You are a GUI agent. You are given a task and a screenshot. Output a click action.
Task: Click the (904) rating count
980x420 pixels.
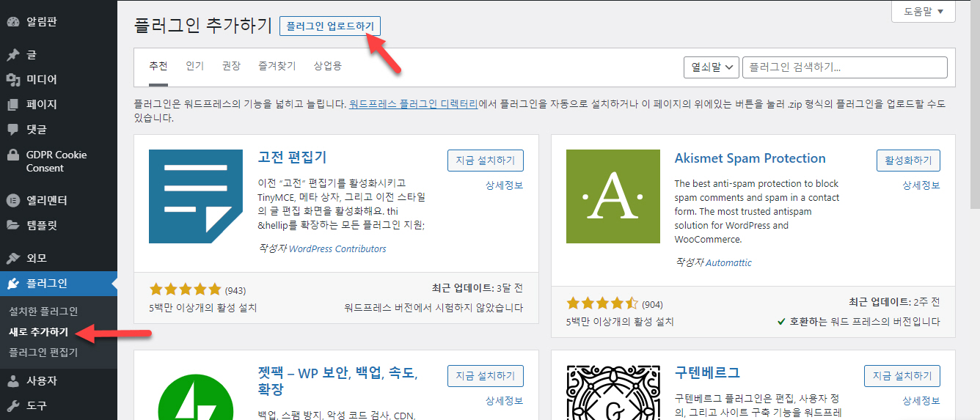point(653,303)
